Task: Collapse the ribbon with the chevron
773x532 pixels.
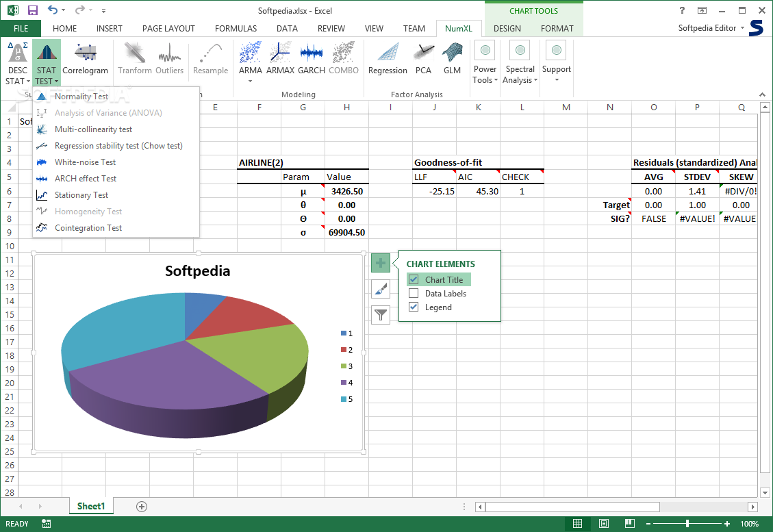Action: pos(762,94)
